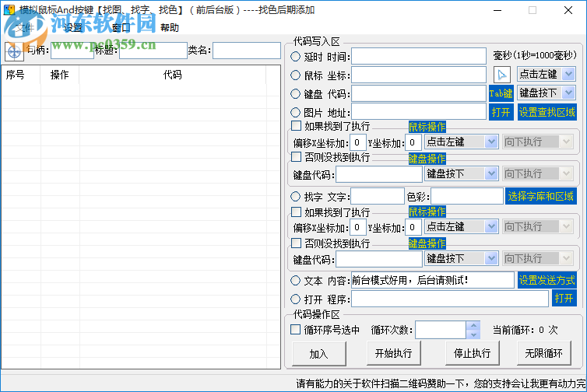Click the 延时 时间 input field
The image size is (587, 392).
419,56
